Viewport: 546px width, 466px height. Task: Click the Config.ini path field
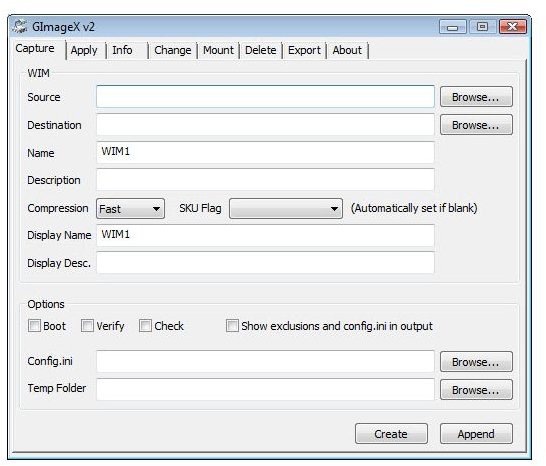click(x=265, y=362)
